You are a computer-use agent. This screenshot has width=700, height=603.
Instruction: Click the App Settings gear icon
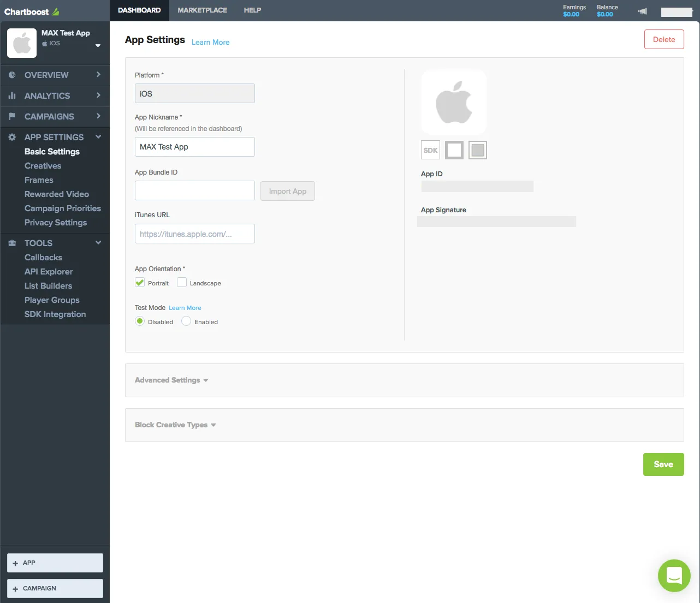coord(12,137)
